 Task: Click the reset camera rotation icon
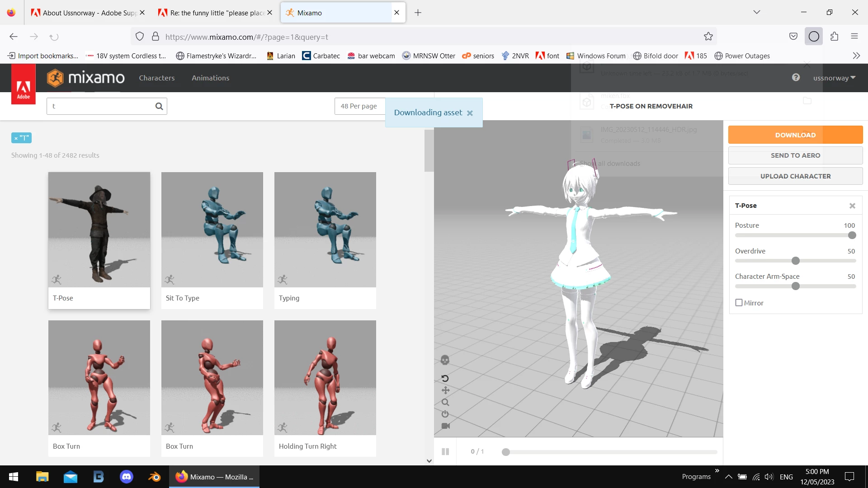445,378
